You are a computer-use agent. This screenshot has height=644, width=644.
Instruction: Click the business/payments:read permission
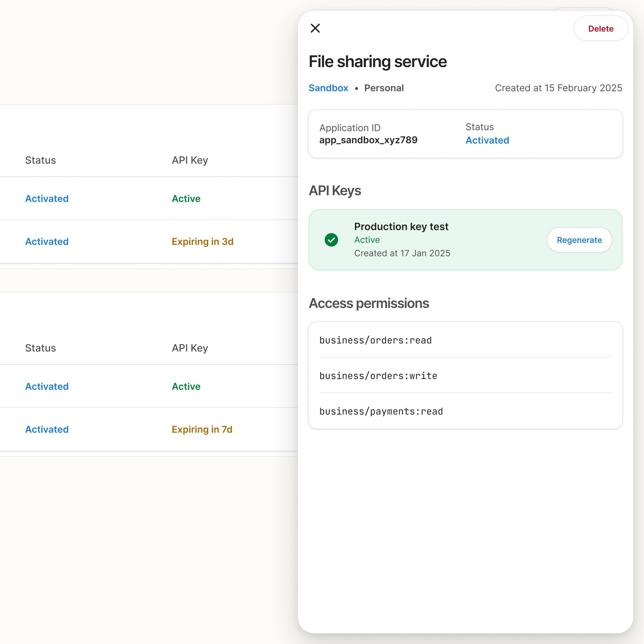point(466,411)
